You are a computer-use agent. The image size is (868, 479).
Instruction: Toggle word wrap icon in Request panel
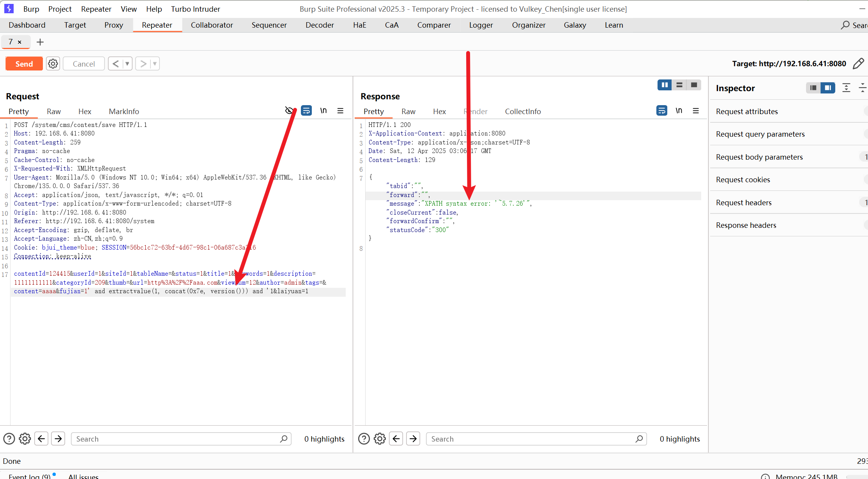(x=306, y=111)
